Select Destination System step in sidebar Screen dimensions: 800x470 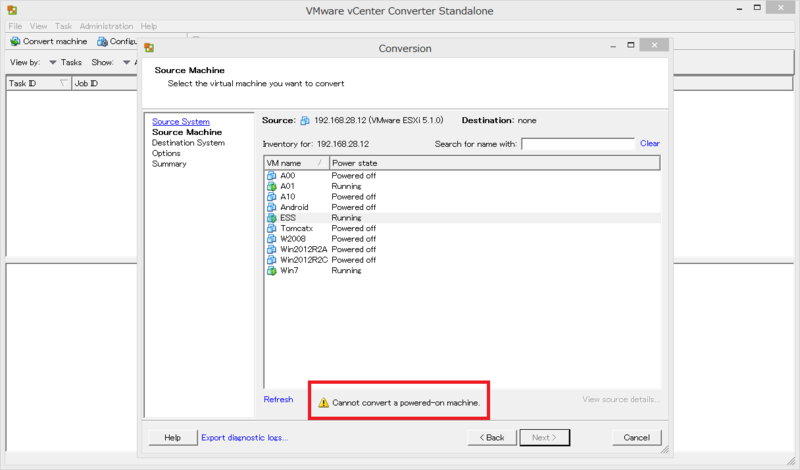(188, 143)
